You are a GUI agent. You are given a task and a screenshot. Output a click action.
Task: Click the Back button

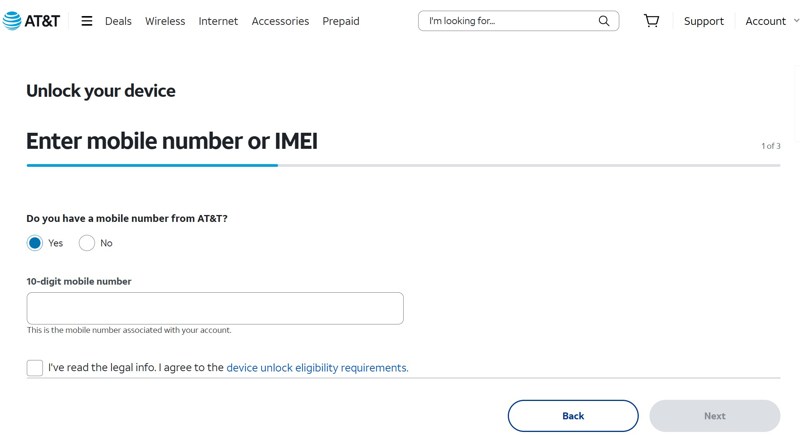(x=573, y=416)
